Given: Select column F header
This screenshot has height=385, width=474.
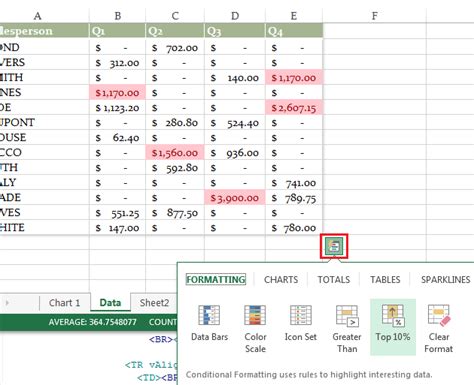Looking at the screenshot, I should tap(375, 16).
